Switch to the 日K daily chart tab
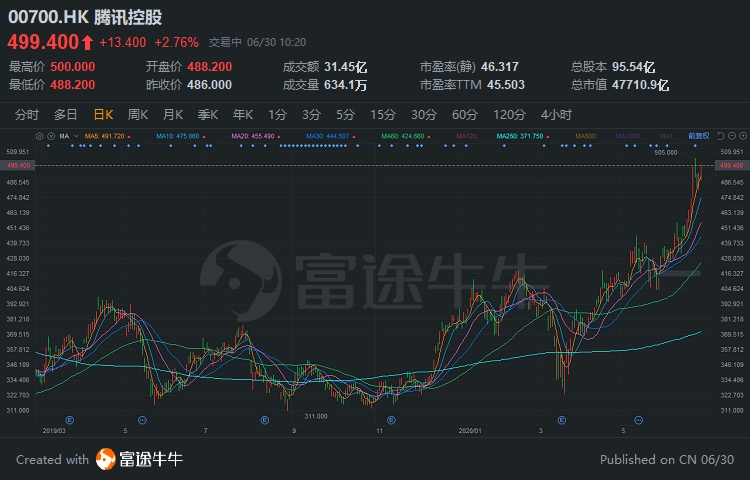Viewport: 750px width, 480px height. pos(103,114)
